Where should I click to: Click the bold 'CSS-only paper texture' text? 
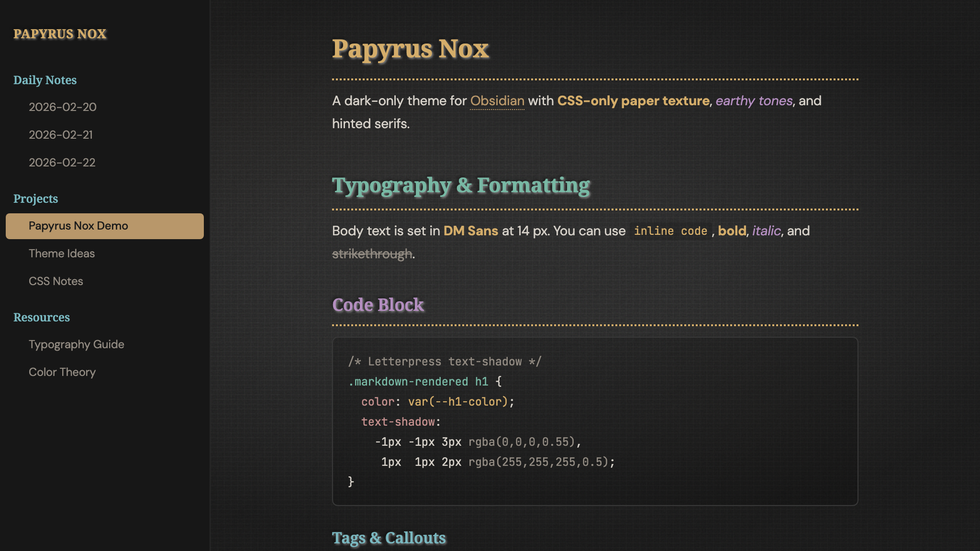coord(633,101)
